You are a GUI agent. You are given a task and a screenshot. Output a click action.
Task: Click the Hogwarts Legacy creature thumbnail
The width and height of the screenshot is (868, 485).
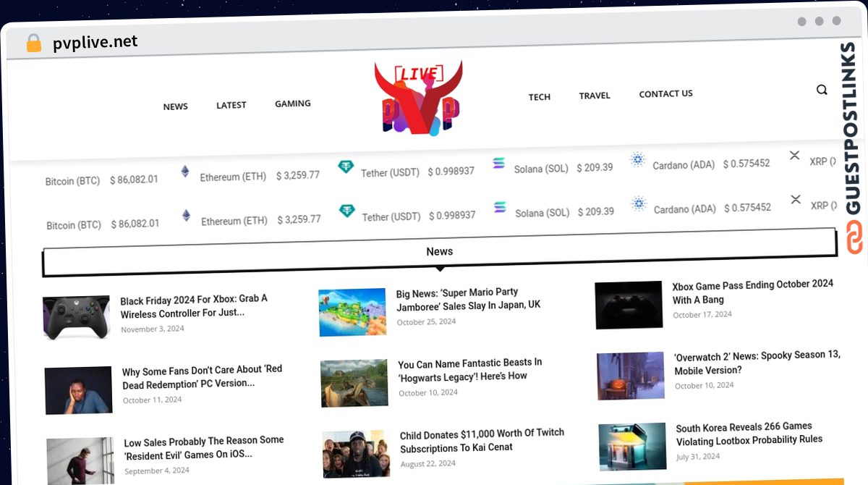[354, 383]
